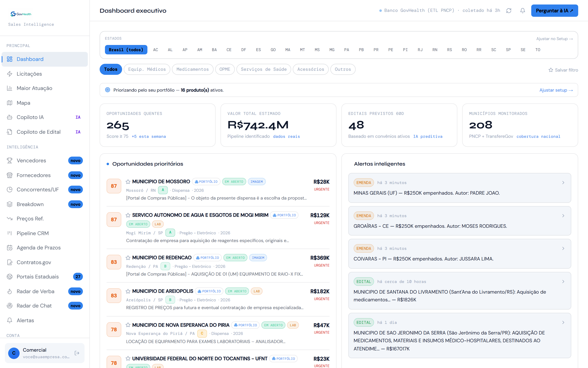Star the UNIVERSIDADE FEDERAL DO NORTE DO TOCANTINS opportunity
The width and height of the screenshot is (588, 368).
[128, 358]
